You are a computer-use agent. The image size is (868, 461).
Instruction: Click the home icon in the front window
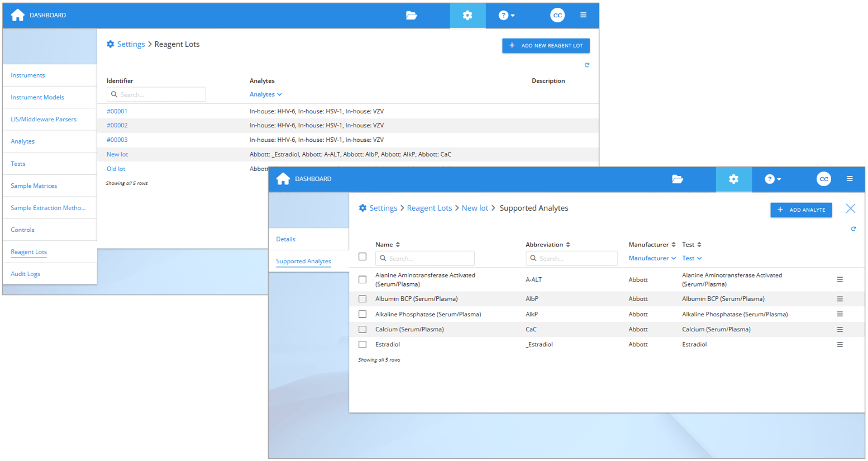(283, 179)
